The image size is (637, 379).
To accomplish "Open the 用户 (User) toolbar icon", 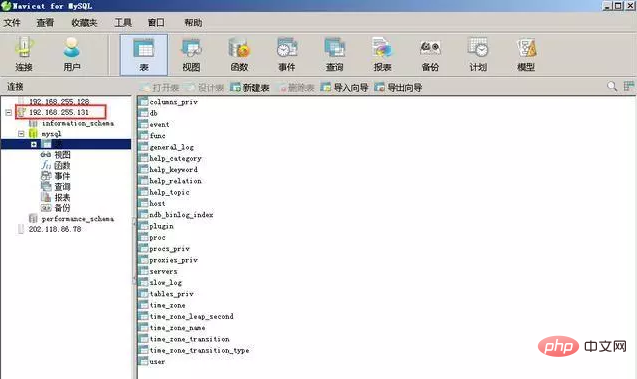I will pyautogui.click(x=72, y=54).
